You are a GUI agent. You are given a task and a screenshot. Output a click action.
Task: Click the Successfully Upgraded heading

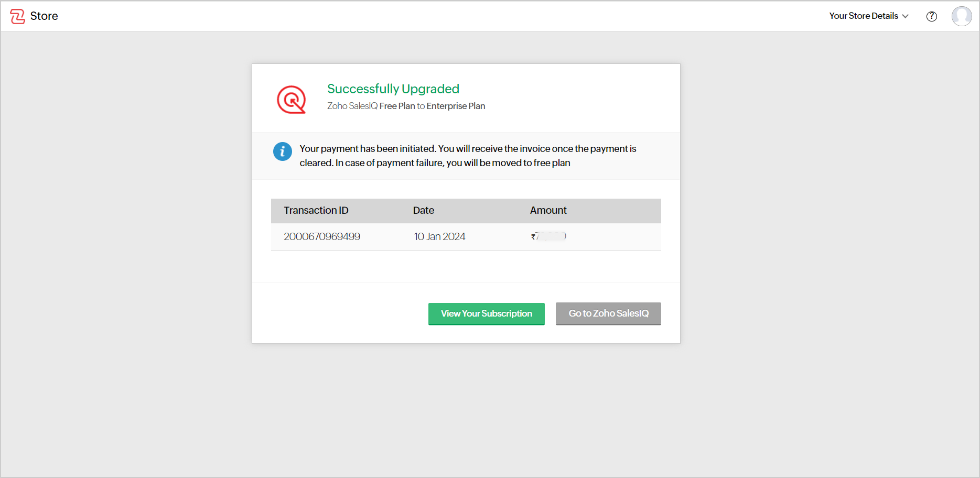pos(393,89)
